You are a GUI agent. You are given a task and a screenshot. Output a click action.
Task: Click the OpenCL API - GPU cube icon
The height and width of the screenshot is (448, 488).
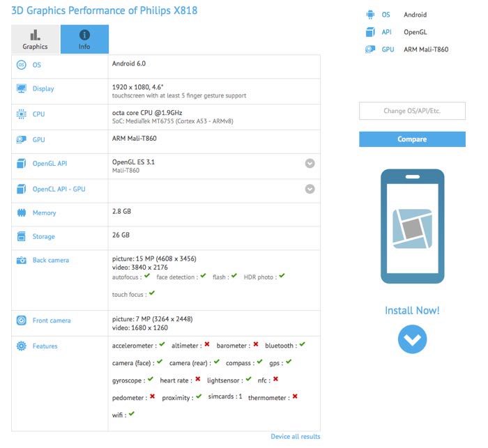tap(22, 189)
